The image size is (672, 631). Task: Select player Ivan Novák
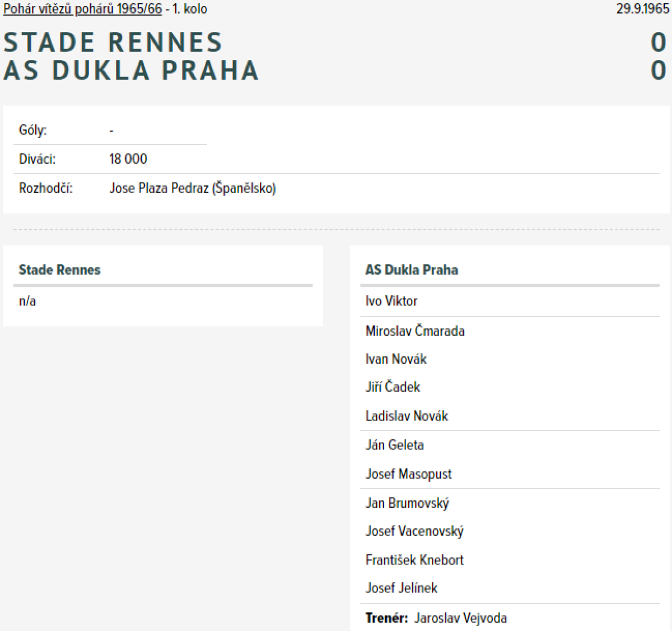[x=396, y=359]
